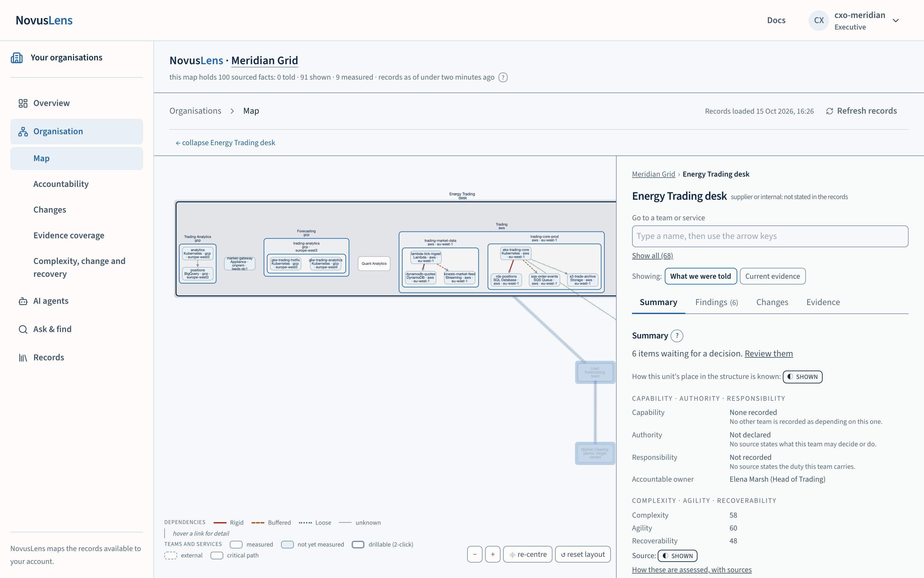Click the Meridian Grid title link
924x578 pixels.
click(264, 60)
